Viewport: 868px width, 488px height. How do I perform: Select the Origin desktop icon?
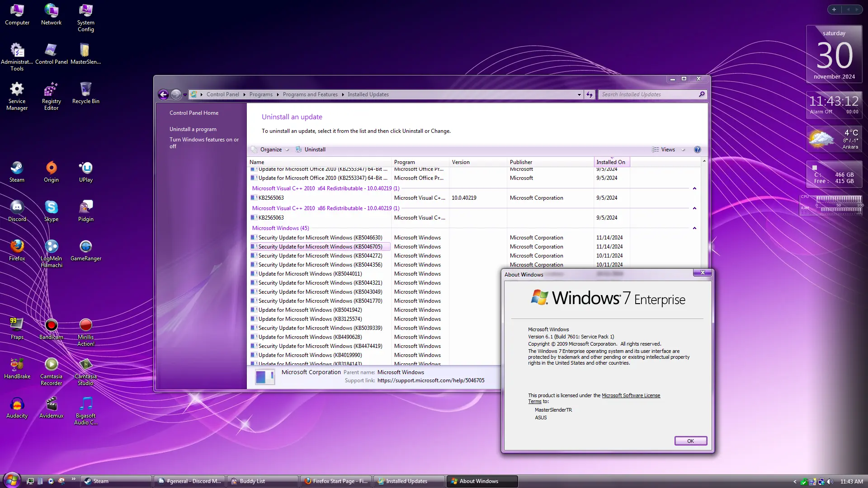pyautogui.click(x=52, y=172)
